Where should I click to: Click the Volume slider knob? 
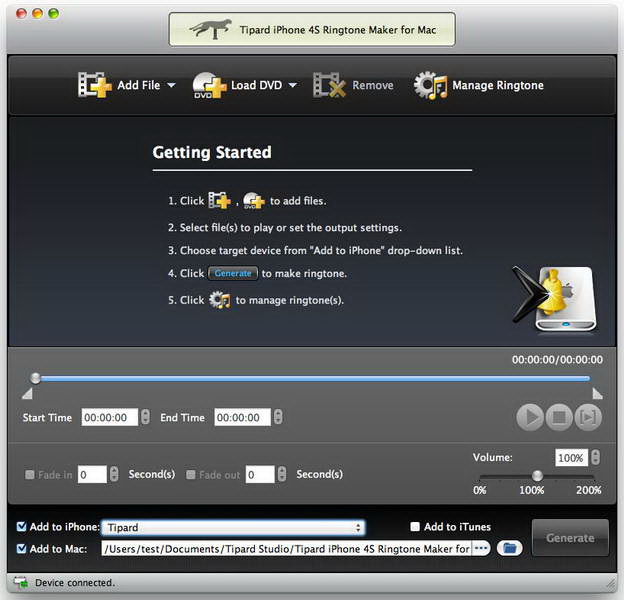pyautogui.click(x=537, y=475)
